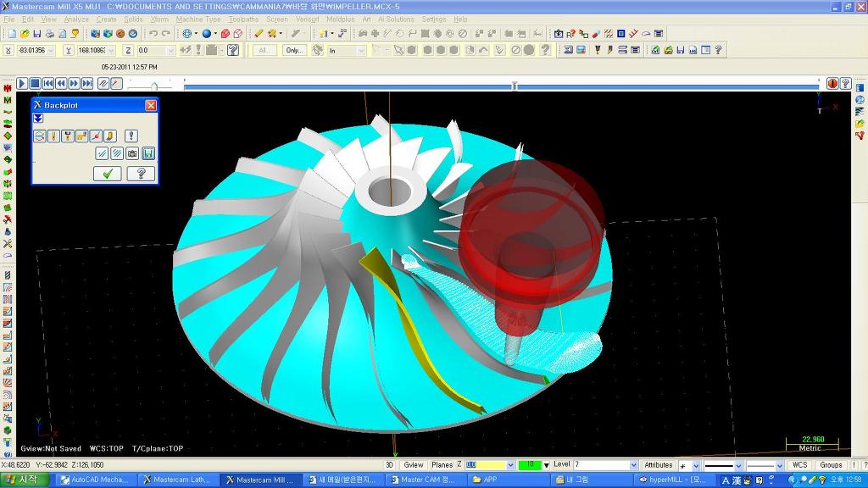This screenshot has height=488, width=868.
Task: Click the save icon in Backplot dialog
Action: (147, 153)
